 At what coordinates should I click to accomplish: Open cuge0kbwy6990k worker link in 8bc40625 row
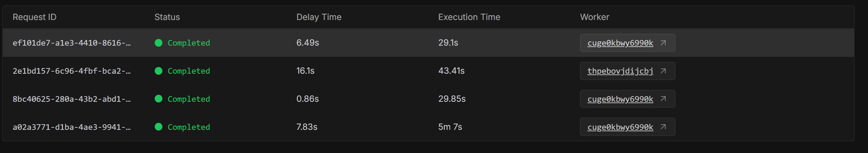(620, 99)
